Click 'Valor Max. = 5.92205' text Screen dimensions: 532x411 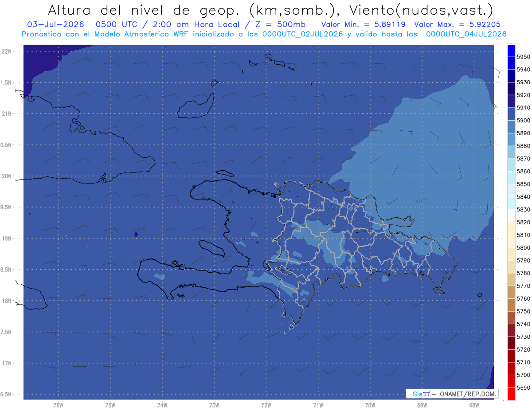coord(457,24)
